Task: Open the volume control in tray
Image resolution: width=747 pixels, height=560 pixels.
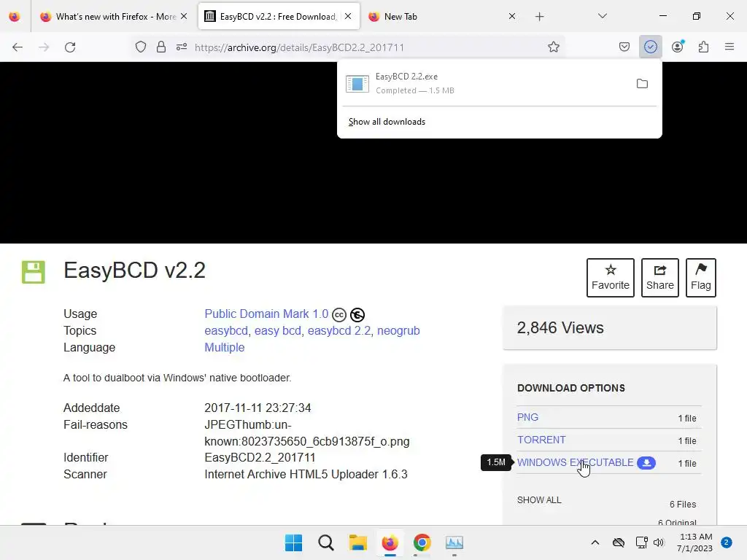Action: tap(659, 542)
